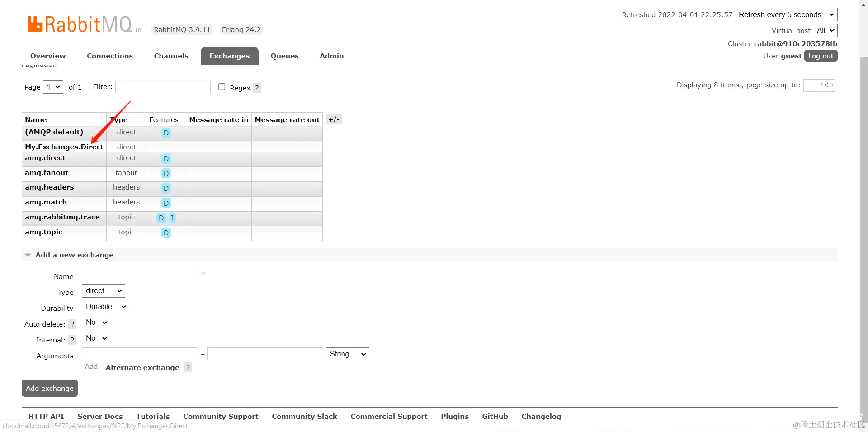Click the D badge in amq.match row
The image size is (868, 432).
[166, 204]
